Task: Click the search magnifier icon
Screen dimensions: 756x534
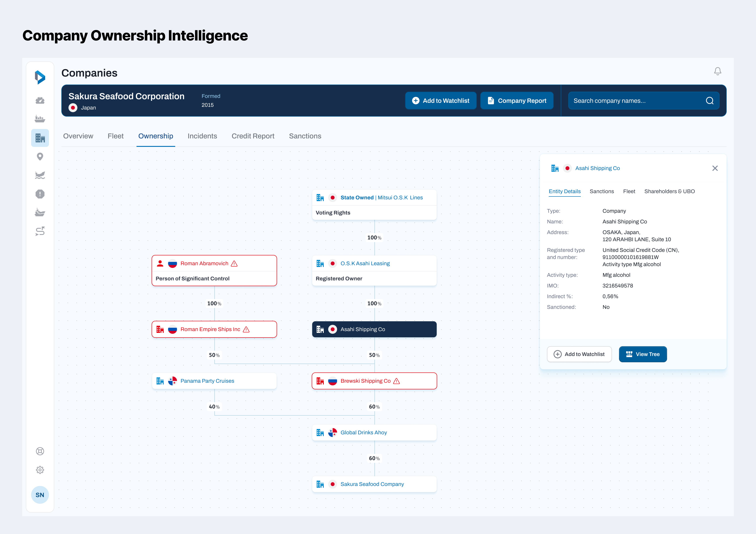Action: pos(710,101)
